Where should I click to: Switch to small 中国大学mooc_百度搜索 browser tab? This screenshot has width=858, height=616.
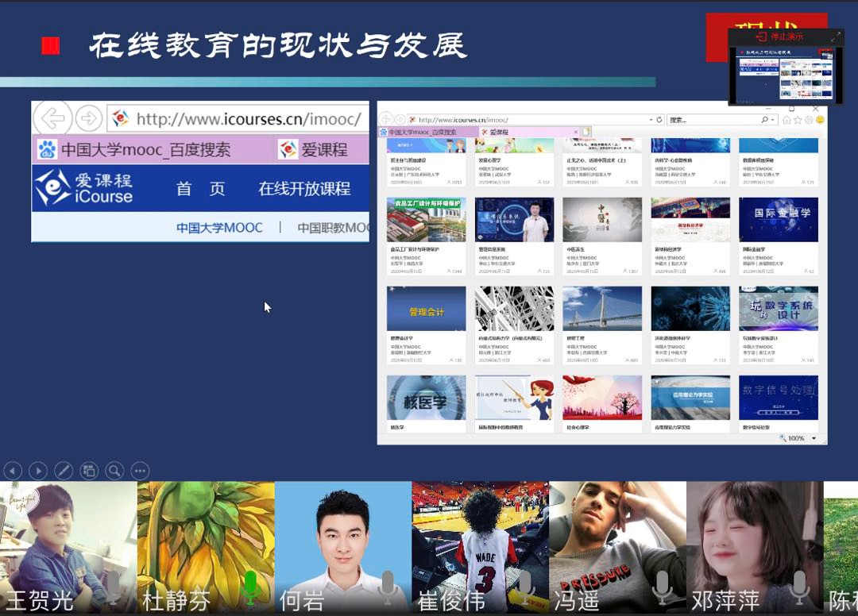[428, 133]
